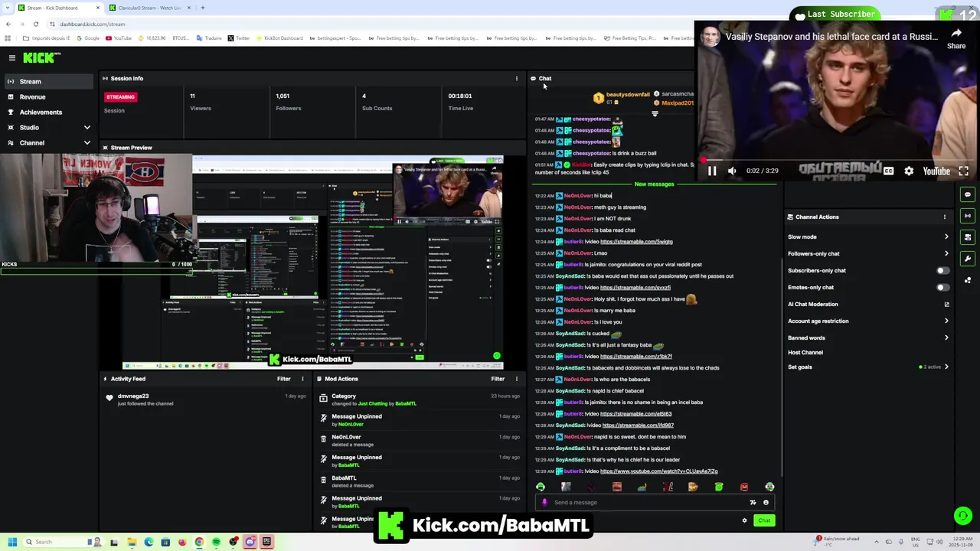The image size is (980, 551).
Task: Click the channel actions icon in right rail
Action: (x=968, y=237)
